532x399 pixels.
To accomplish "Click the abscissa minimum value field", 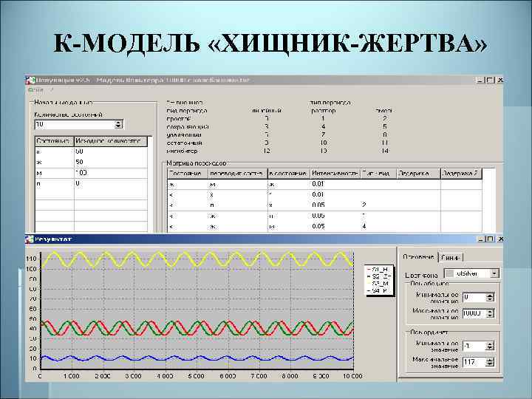I will tap(474, 298).
